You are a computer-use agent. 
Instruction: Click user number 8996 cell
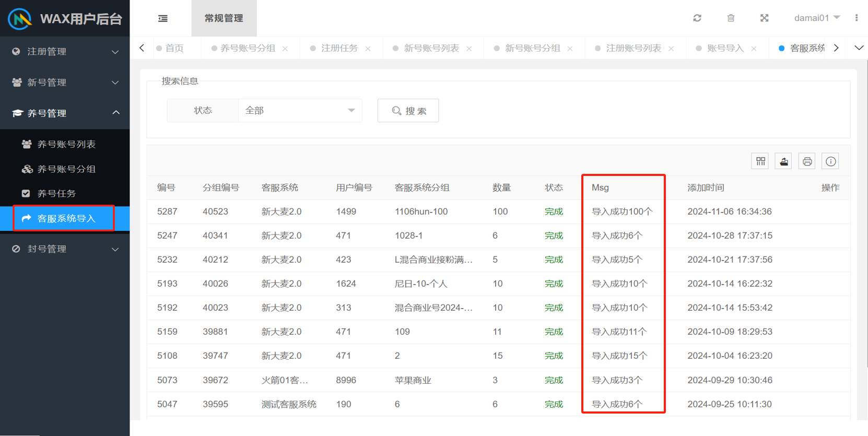coord(346,380)
